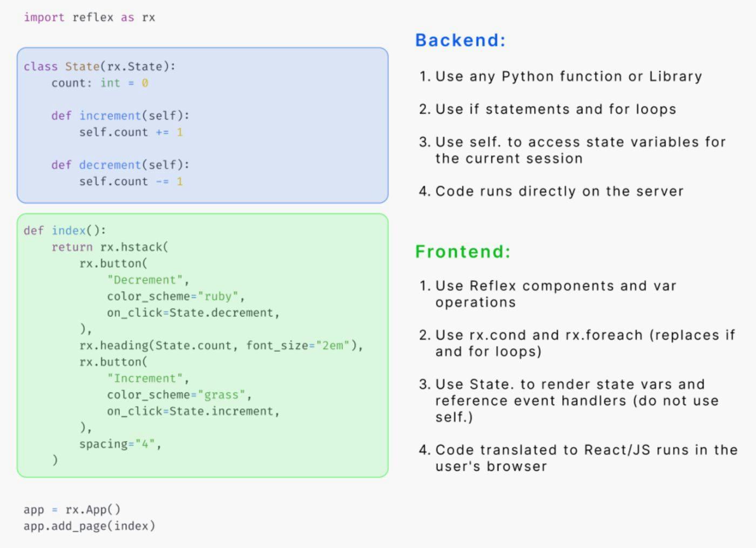The image size is (756, 548).
Task: Click the spacing="4" line
Action: pyautogui.click(x=120, y=444)
